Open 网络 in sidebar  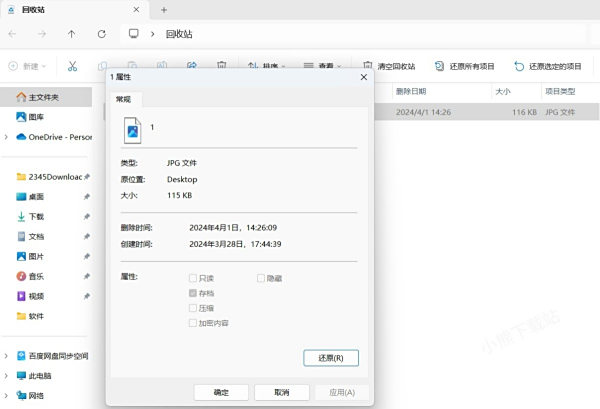[x=31, y=396]
